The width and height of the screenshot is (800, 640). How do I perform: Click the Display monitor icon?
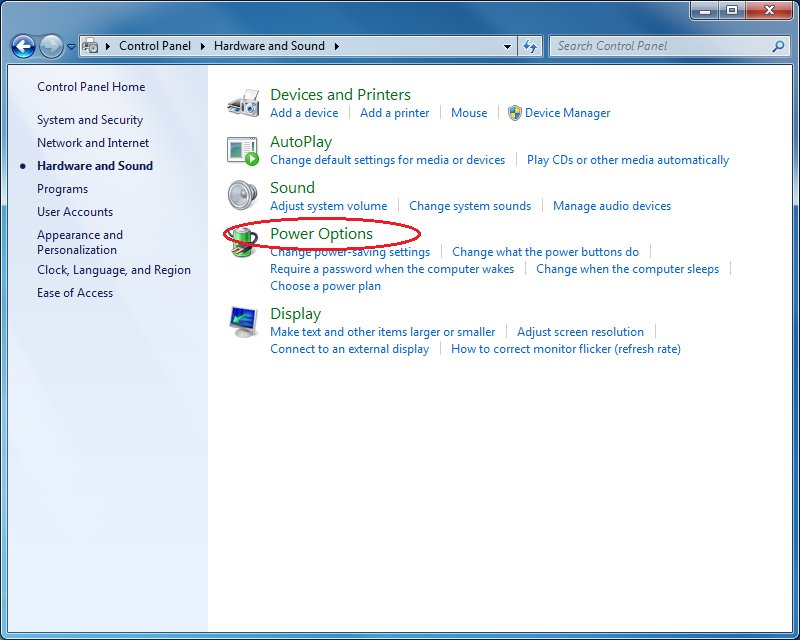coord(243,322)
